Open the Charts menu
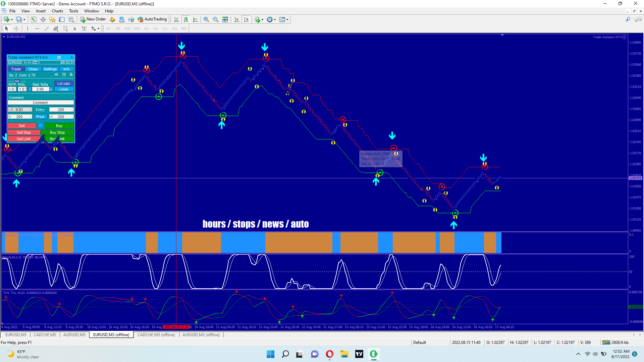 click(57, 11)
